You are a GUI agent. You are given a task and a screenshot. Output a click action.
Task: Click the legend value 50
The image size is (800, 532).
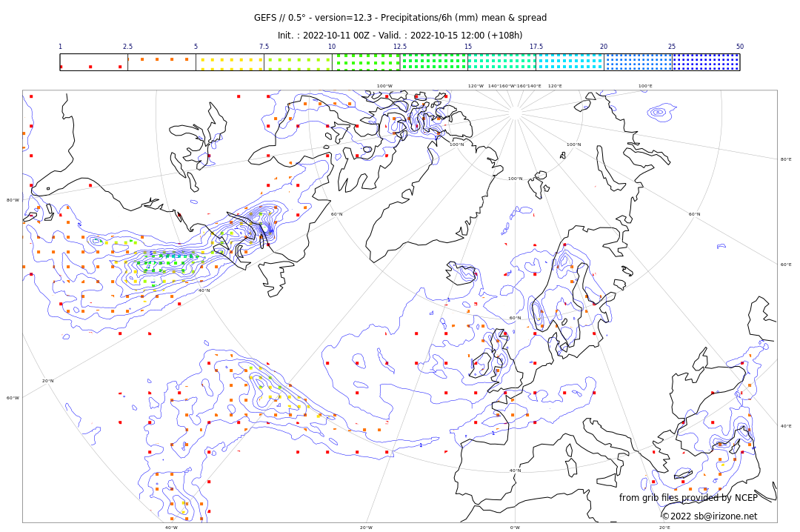click(x=740, y=47)
